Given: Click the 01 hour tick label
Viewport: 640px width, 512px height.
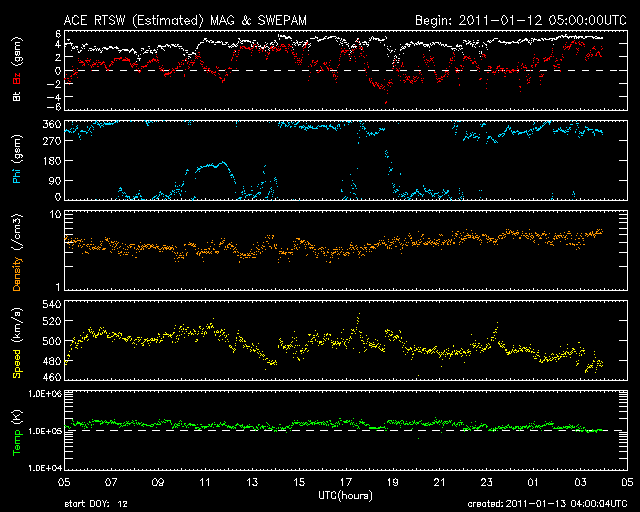Looking at the screenshot, I should [533, 482].
